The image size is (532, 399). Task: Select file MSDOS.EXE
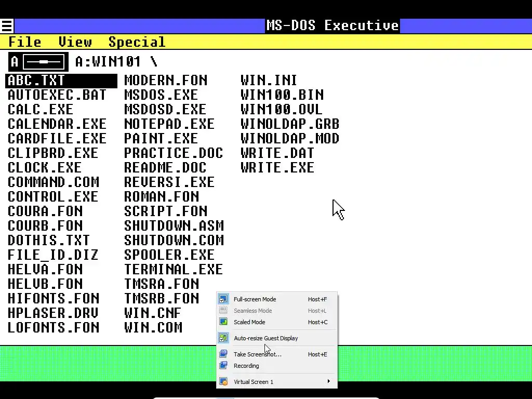tap(161, 95)
